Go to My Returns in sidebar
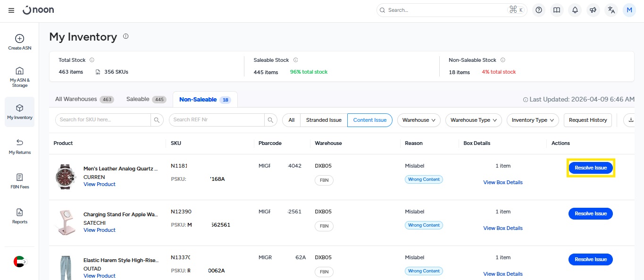Image resolution: width=644 pixels, height=280 pixels. [x=20, y=146]
